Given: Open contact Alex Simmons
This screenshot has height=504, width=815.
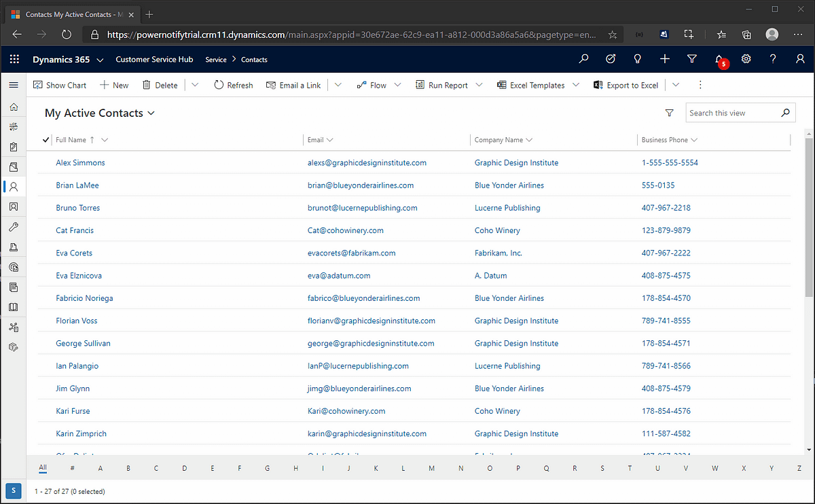Looking at the screenshot, I should point(80,163).
